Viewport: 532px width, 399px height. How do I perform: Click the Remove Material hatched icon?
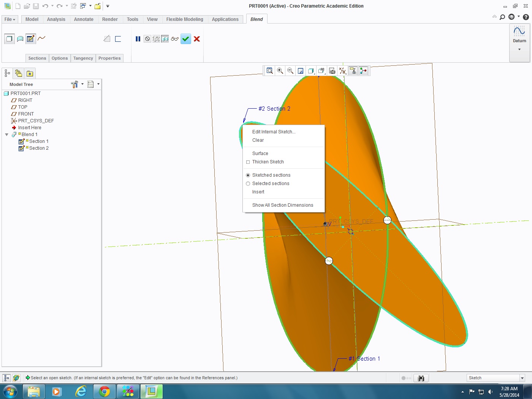107,39
